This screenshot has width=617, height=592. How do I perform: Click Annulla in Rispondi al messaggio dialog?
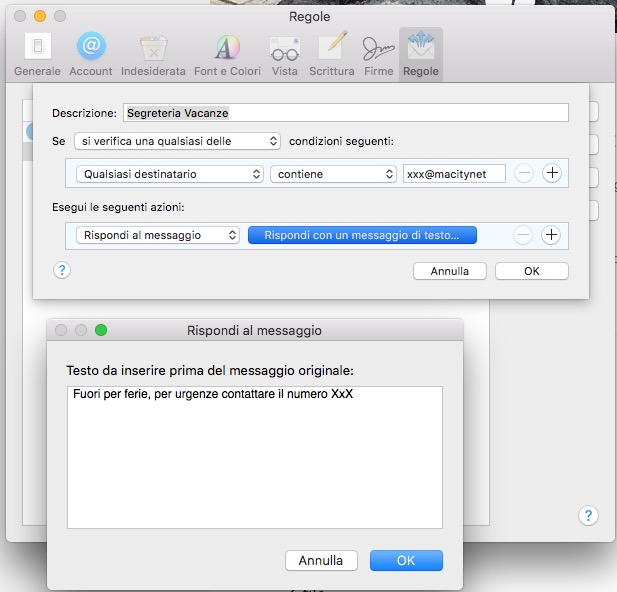point(321,560)
